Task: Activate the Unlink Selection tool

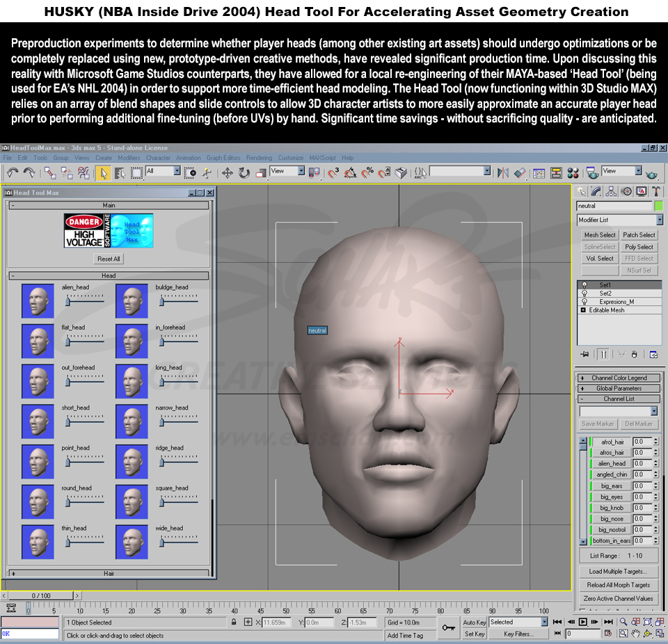Action: 67,173
